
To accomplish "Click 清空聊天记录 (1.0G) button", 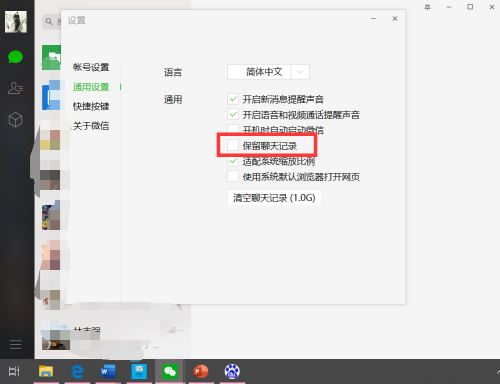I will [x=274, y=198].
